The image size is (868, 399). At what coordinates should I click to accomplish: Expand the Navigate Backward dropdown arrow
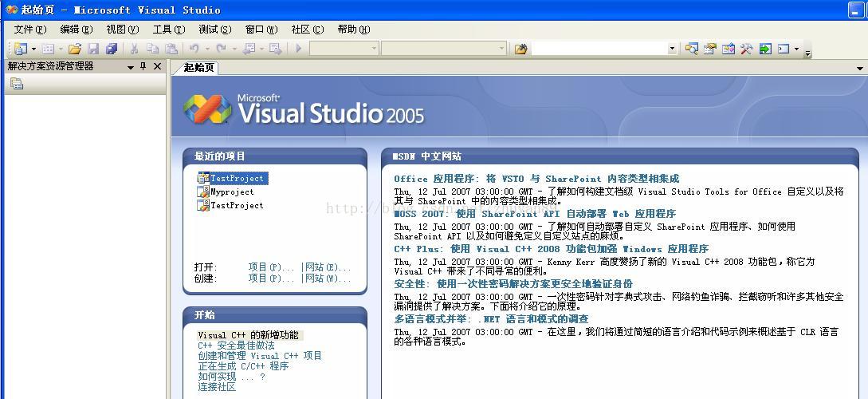262,49
